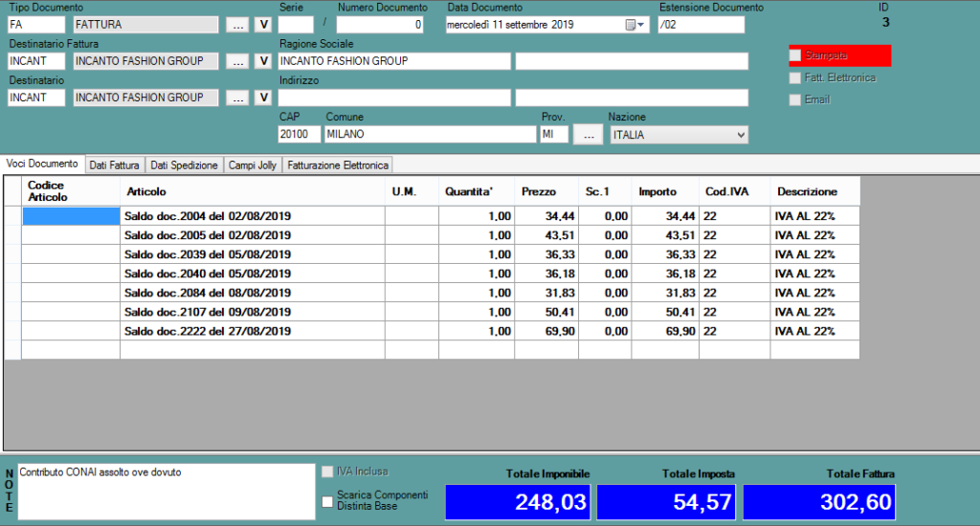
Task: Open '...' lookup for Destinatario Fattura
Action: pos(237,61)
